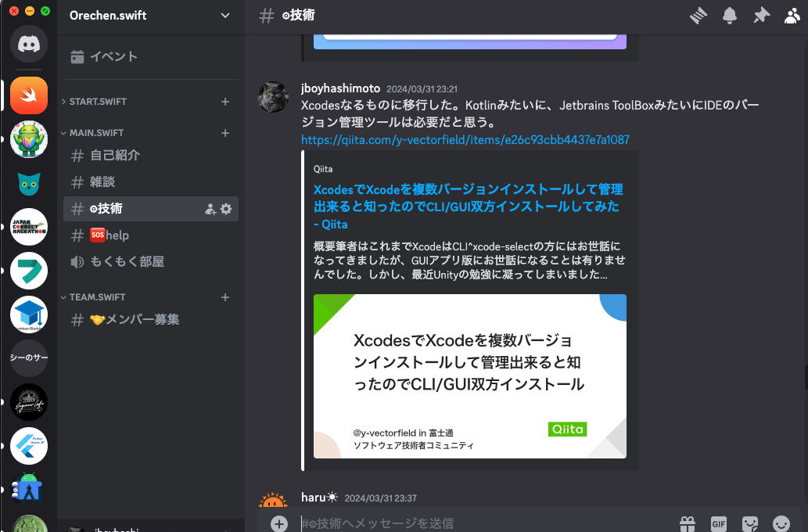The image size is (808, 532).
Task: Open the qiita.com article URL link
Action: (465, 140)
